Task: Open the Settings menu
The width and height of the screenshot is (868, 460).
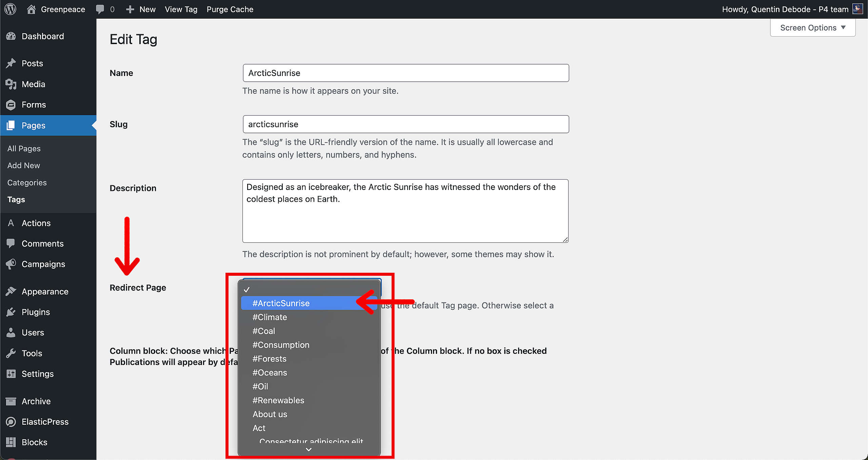Action: click(x=48, y=374)
